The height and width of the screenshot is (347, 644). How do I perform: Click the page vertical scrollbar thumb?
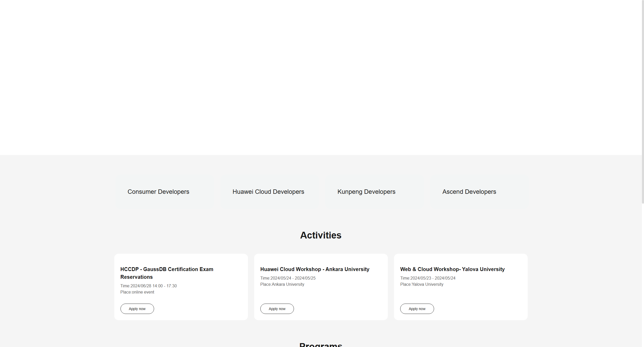643,102
